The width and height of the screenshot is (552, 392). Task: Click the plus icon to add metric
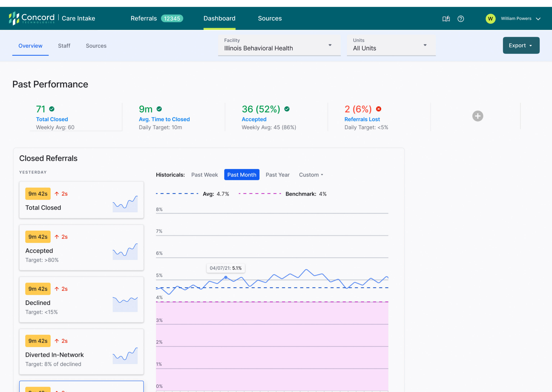478,116
